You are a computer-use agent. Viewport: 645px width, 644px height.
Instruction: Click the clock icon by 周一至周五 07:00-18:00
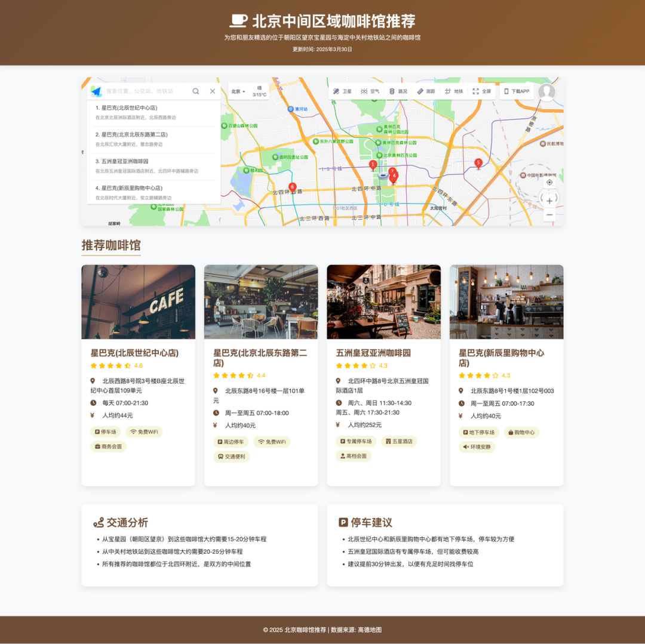click(216, 412)
